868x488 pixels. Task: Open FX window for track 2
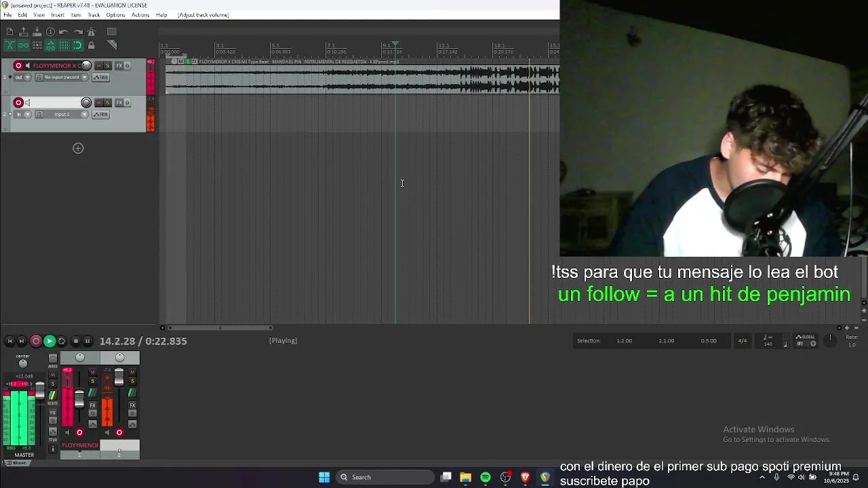[x=119, y=102]
